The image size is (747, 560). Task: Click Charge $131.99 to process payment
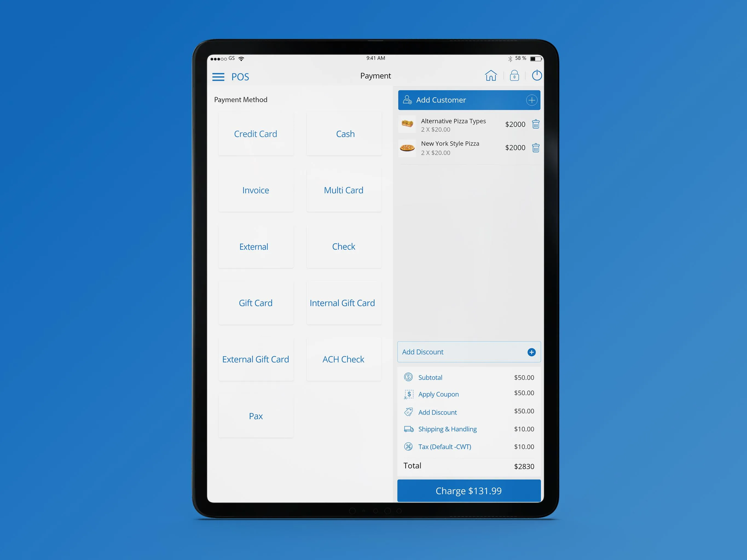[469, 491]
